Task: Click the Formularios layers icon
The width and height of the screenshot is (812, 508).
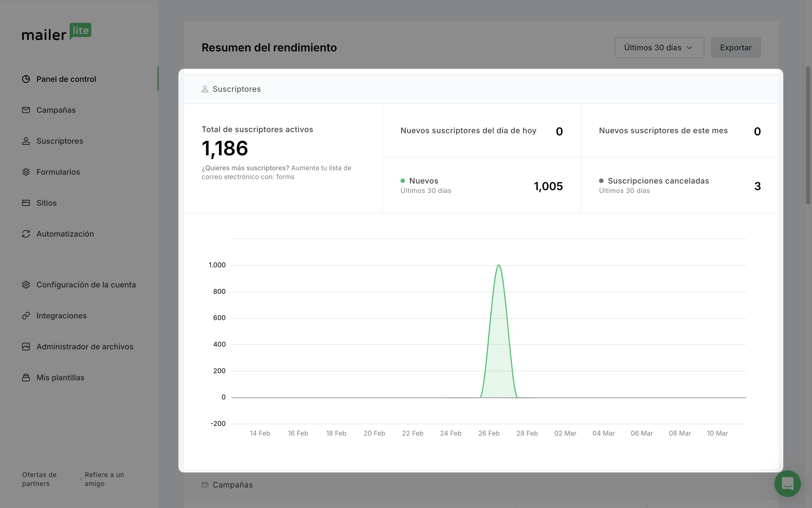Action: 26,172
